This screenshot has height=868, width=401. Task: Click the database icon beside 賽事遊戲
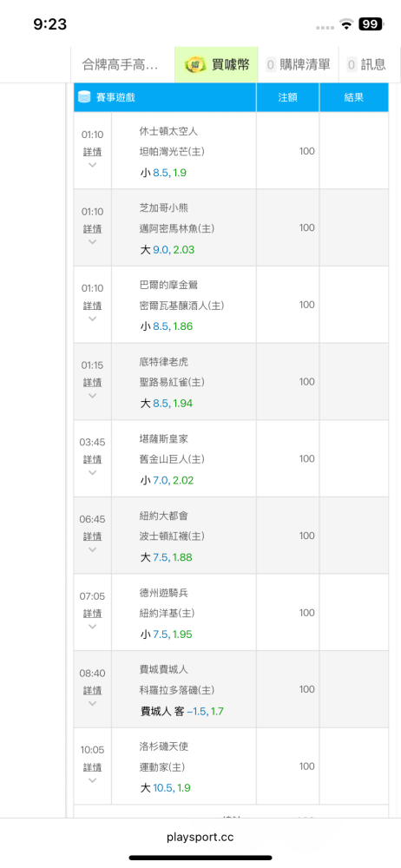point(84,97)
